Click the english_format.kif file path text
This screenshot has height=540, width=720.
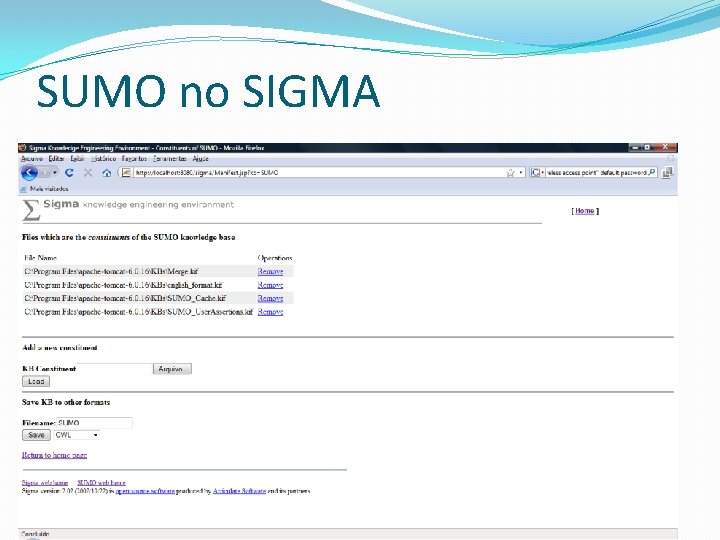pyautogui.click(x=123, y=285)
